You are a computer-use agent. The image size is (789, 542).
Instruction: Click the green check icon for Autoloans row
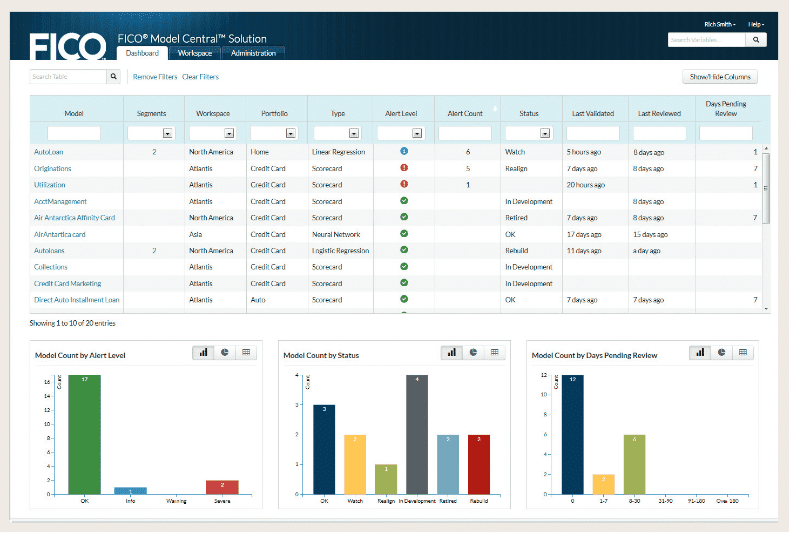(404, 250)
